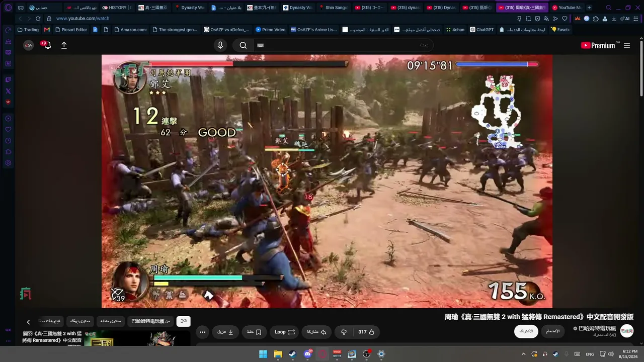Click the YouTube search magnifier button
The width and height of the screenshot is (644, 362).
click(243, 45)
